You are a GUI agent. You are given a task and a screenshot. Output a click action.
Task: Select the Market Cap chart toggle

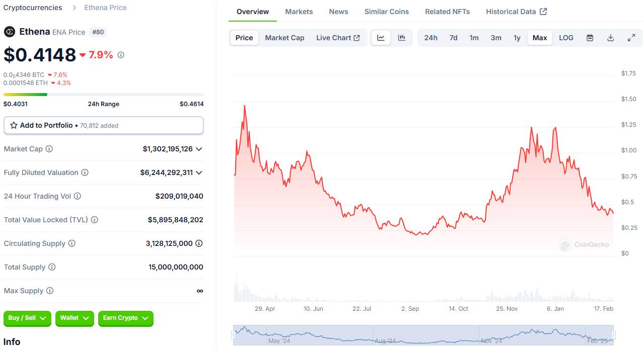coord(284,38)
